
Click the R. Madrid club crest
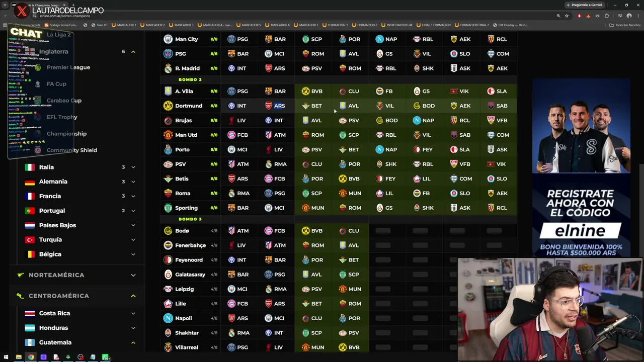point(168,68)
